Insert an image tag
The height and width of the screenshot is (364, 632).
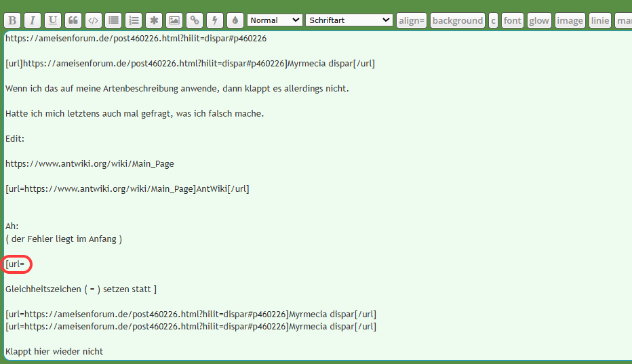tap(174, 20)
